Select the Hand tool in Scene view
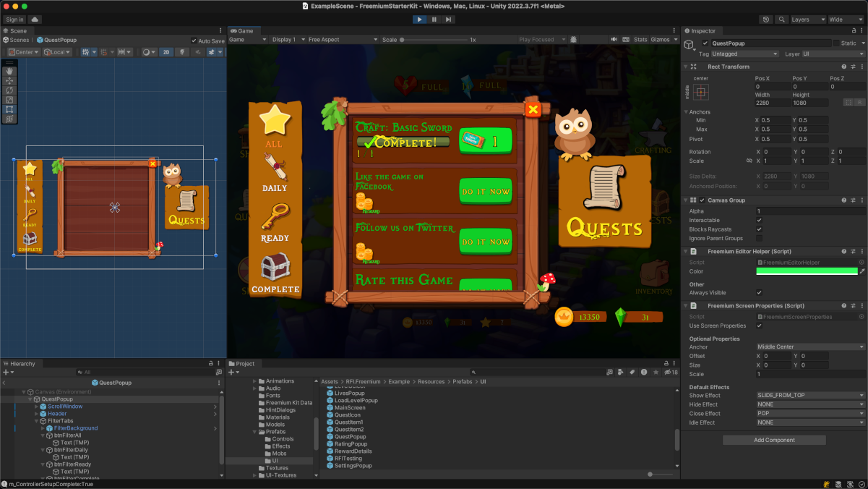Image resolution: width=868 pixels, height=489 pixels. [9, 71]
